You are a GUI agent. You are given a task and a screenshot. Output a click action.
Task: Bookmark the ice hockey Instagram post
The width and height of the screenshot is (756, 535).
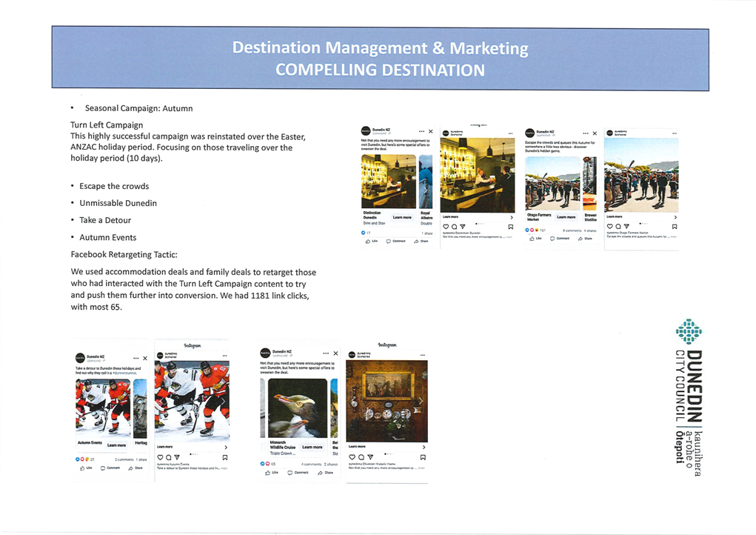click(224, 457)
